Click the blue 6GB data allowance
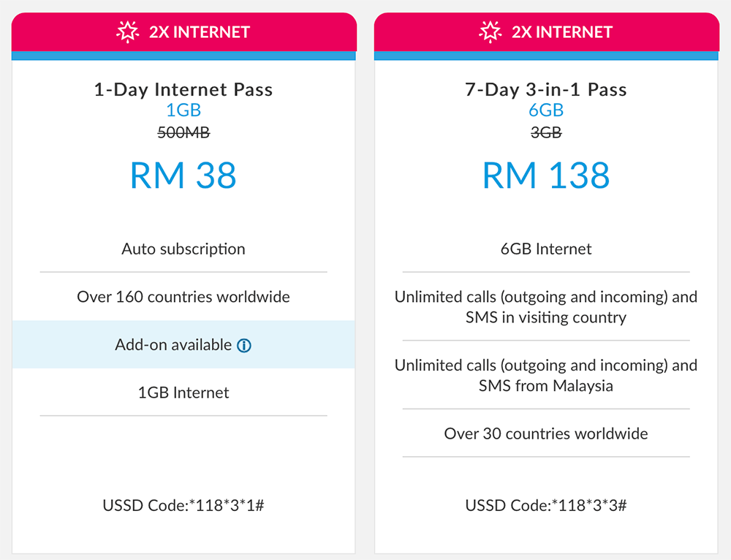Viewport: 731px width, 560px height. click(546, 110)
